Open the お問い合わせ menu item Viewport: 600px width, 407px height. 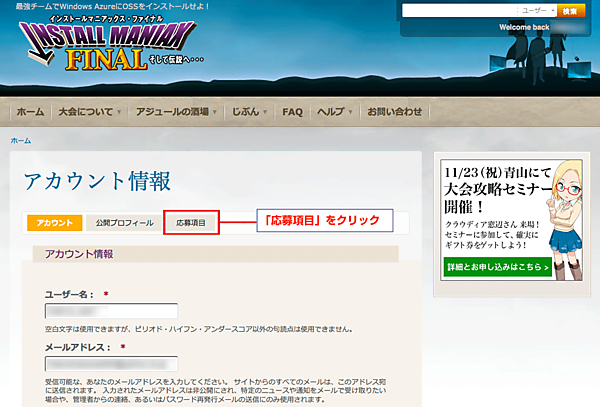click(x=395, y=112)
